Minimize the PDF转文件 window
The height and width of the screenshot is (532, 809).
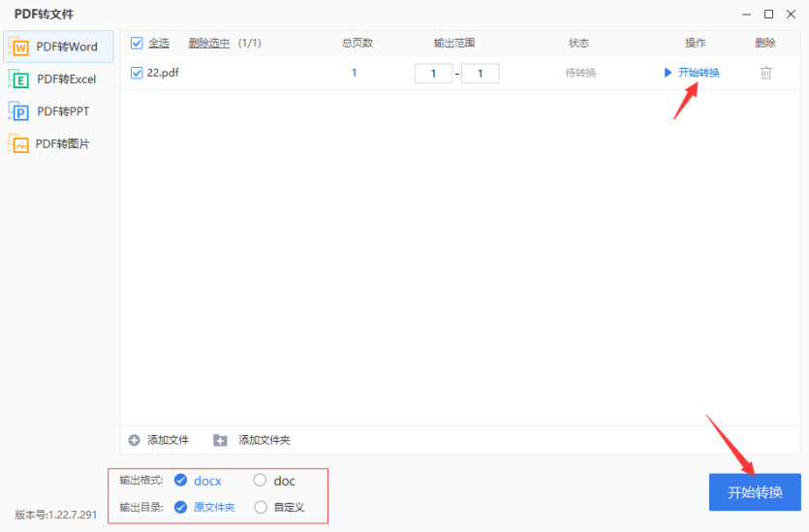point(747,15)
